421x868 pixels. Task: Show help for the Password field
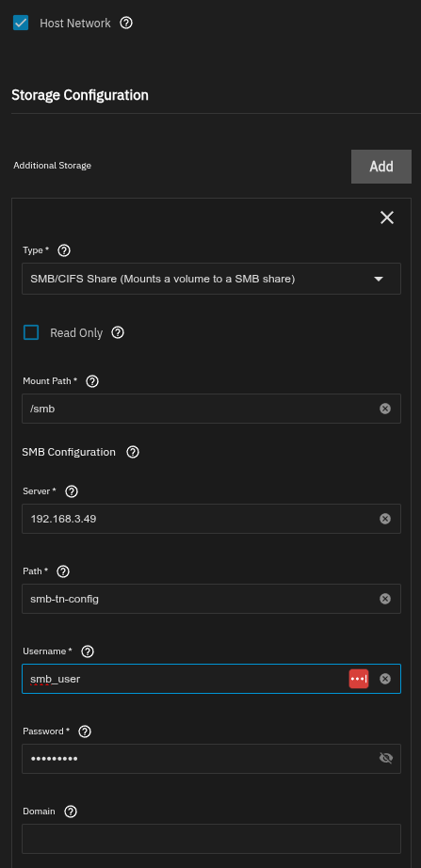85,731
